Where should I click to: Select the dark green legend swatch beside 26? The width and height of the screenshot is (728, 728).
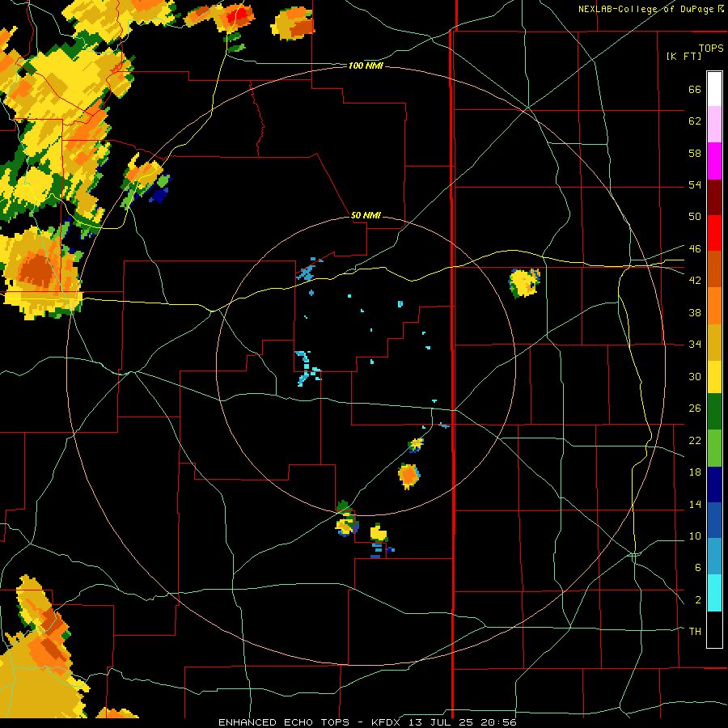coord(714,412)
